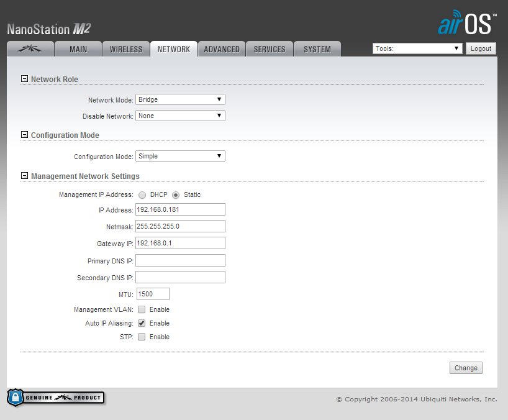Go to the ADVANCED tab

point(222,49)
